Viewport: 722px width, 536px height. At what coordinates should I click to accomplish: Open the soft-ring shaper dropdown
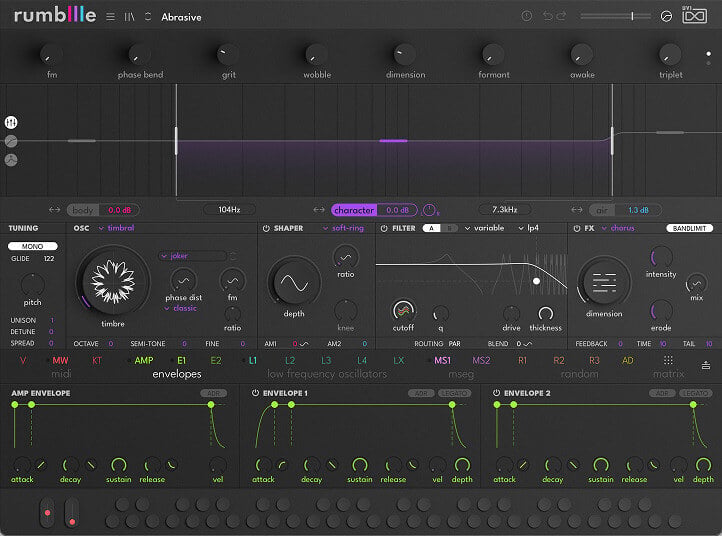344,228
